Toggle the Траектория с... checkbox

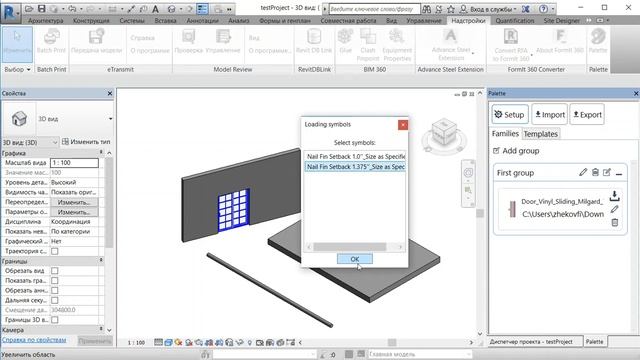click(x=55, y=251)
